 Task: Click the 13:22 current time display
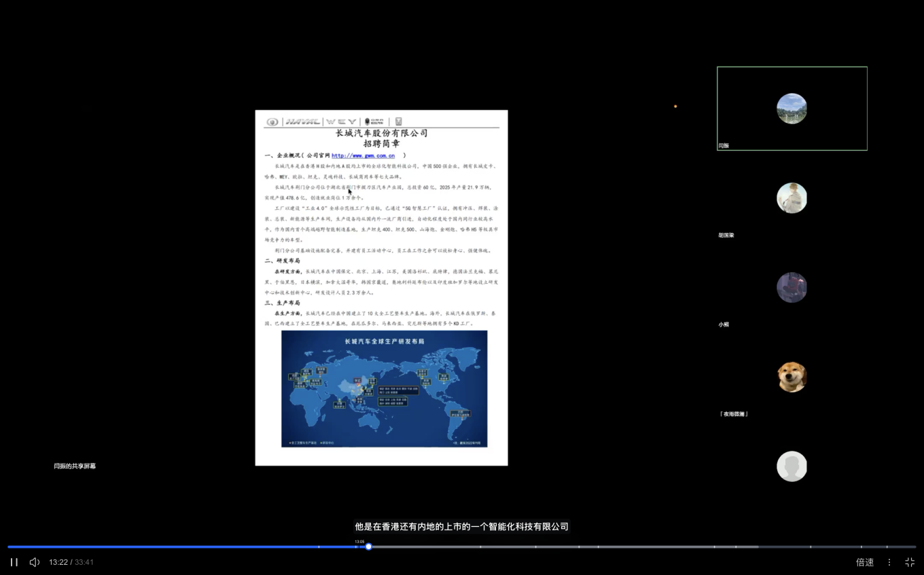58,562
